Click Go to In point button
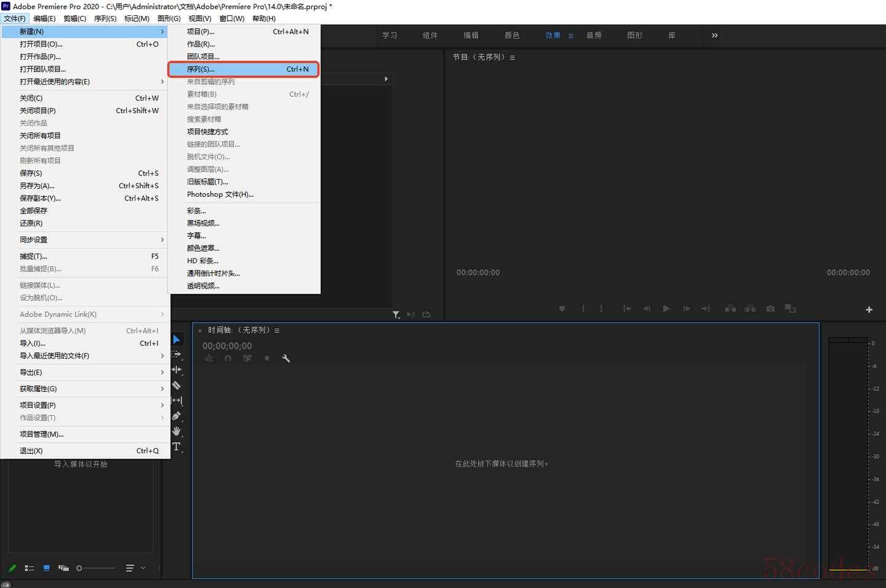 [627, 309]
